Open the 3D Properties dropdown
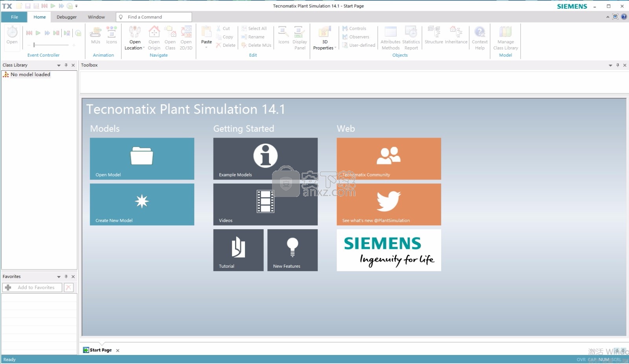Screen dimensions: 629x364 325,38
